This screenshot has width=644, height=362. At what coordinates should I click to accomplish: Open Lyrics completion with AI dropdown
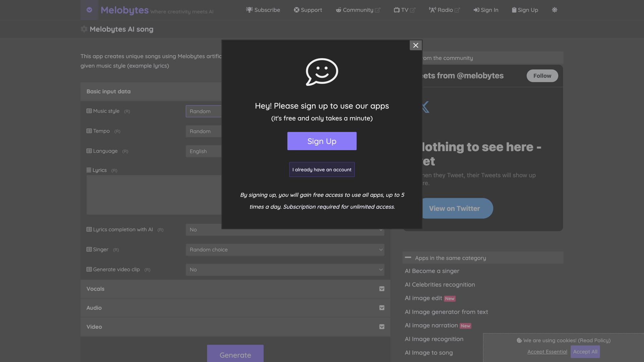click(285, 230)
